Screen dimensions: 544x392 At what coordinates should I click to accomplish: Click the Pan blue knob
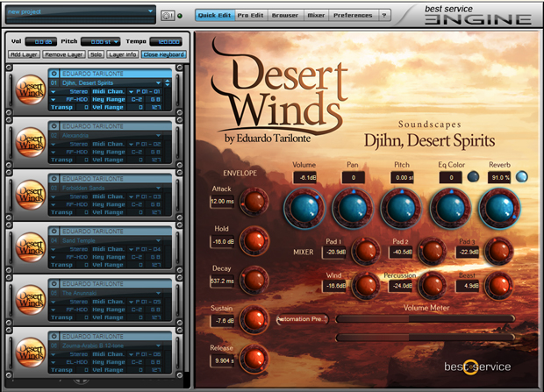[x=353, y=208]
